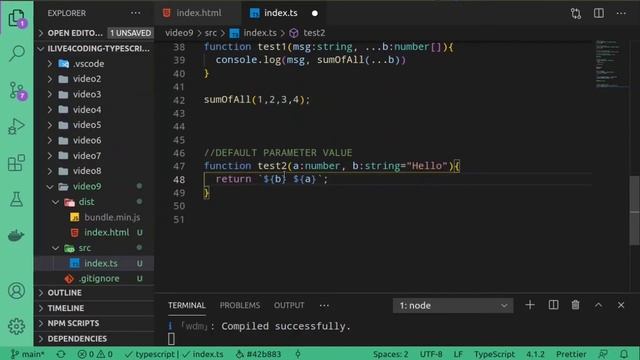Expand the .vscode folder
This screenshot has height=360, width=640.
(94, 64)
